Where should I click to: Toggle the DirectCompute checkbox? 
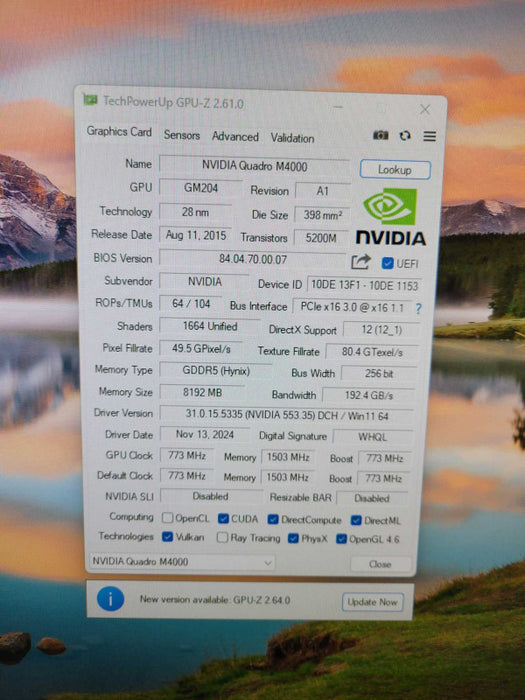(x=273, y=519)
